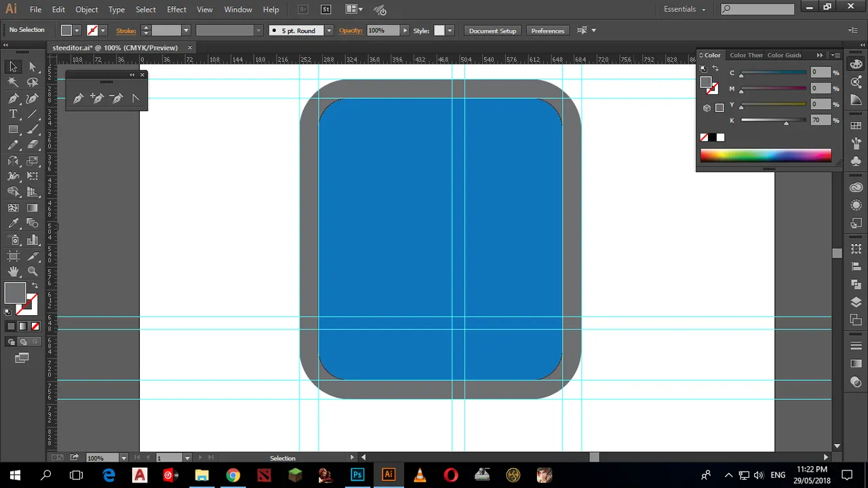The width and height of the screenshot is (868, 488).
Task: Set paint mode to None
Action: click(35, 326)
